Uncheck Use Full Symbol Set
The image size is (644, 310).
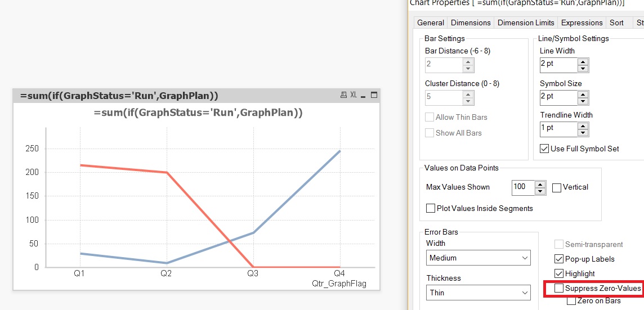[544, 149]
